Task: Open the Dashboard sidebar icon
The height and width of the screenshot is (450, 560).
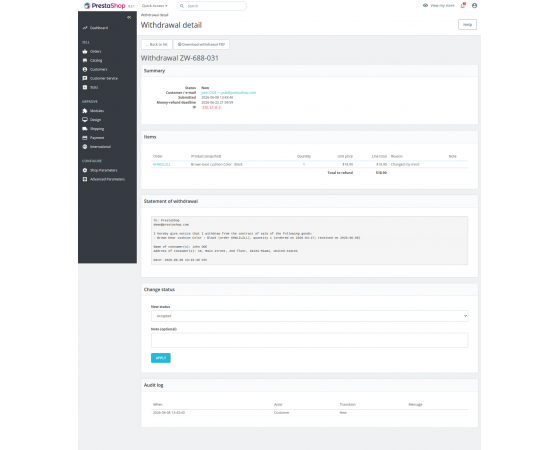Action: coord(85,28)
